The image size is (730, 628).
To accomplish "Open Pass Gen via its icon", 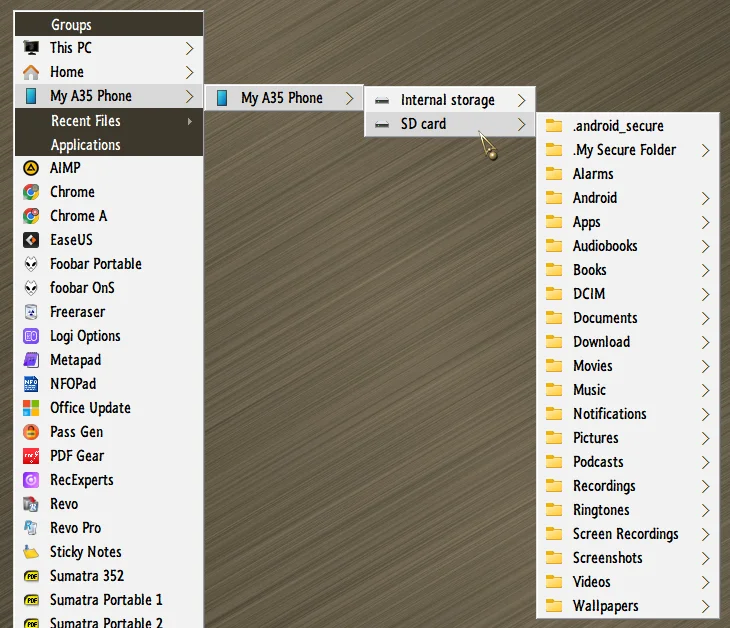I will 31,432.
